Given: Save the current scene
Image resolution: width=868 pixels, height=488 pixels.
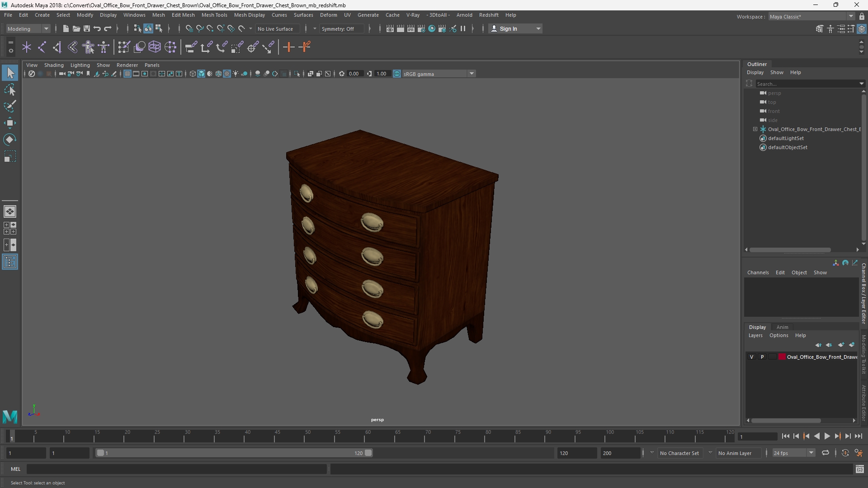Looking at the screenshot, I should pyautogui.click(x=87, y=28).
